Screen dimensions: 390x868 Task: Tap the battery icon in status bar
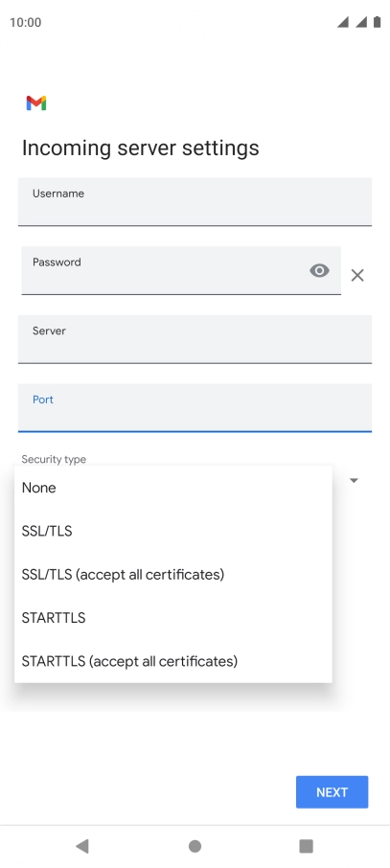click(x=377, y=22)
